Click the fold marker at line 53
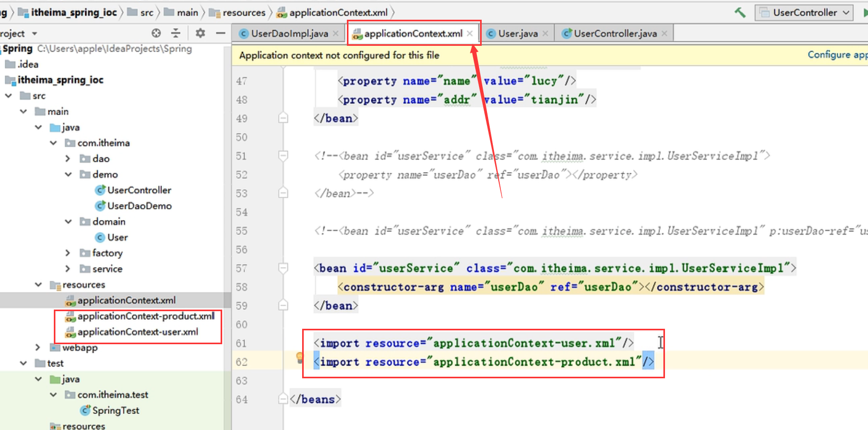Screen dimensions: 868x430 283,193
